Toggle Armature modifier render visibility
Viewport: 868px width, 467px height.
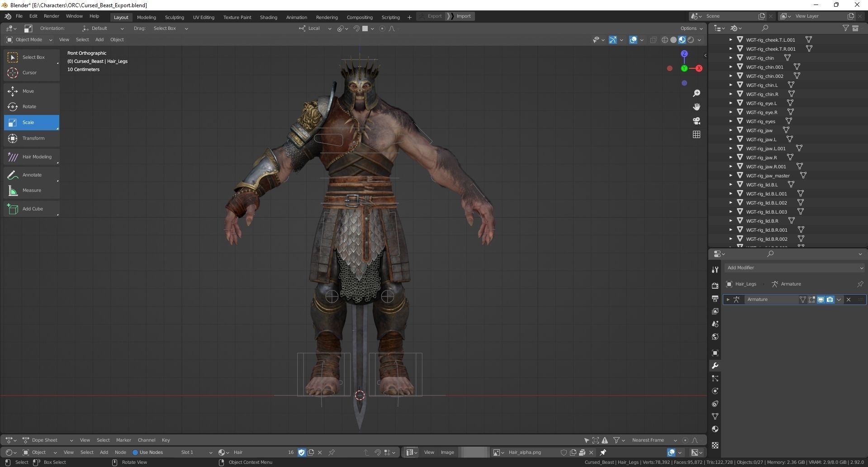point(830,300)
